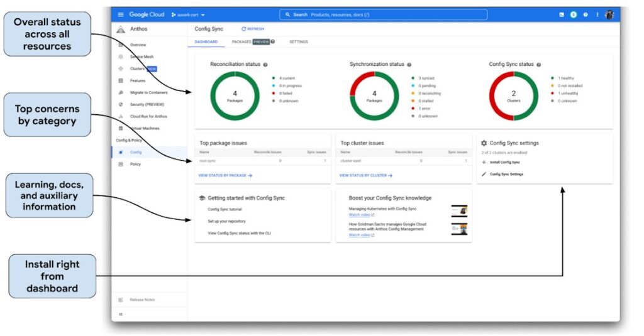Click the Security (PREVIEW) shield icon
The image size is (644, 336).
[121, 104]
